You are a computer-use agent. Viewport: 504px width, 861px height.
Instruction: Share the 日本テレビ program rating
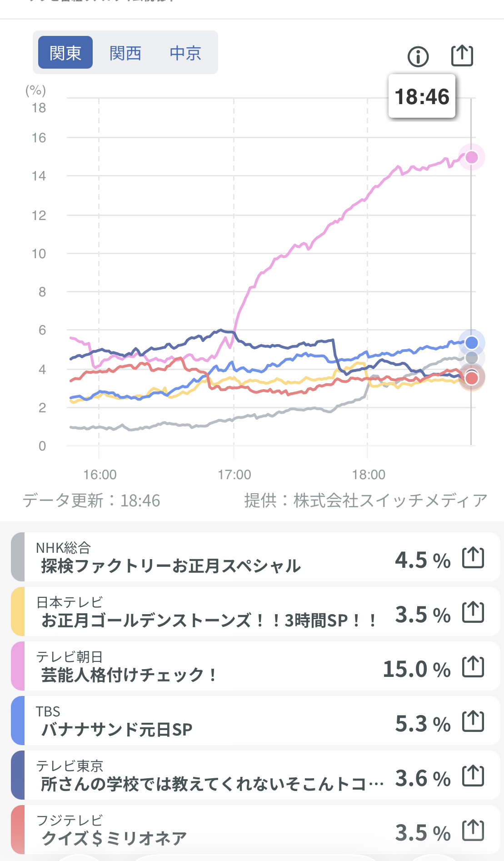coord(473,612)
